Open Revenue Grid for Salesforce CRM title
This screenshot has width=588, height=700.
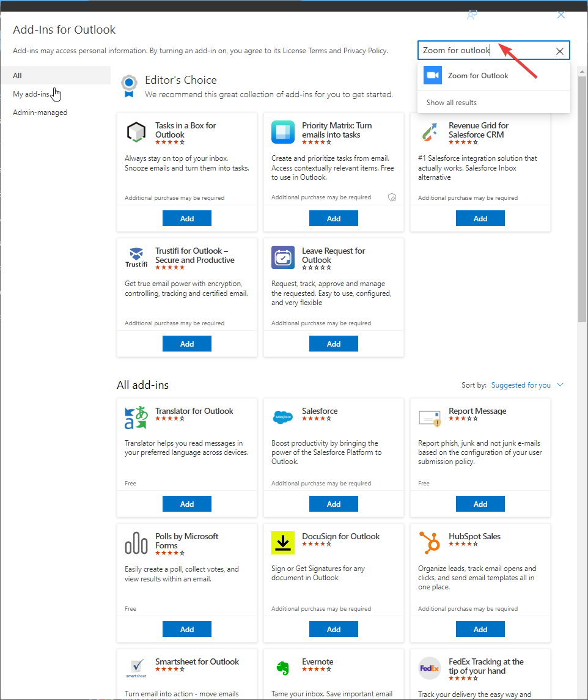[479, 130]
